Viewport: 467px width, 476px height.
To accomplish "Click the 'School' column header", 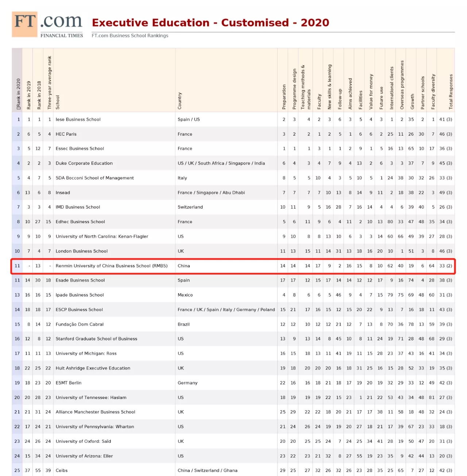I will pyautogui.click(x=58, y=102).
